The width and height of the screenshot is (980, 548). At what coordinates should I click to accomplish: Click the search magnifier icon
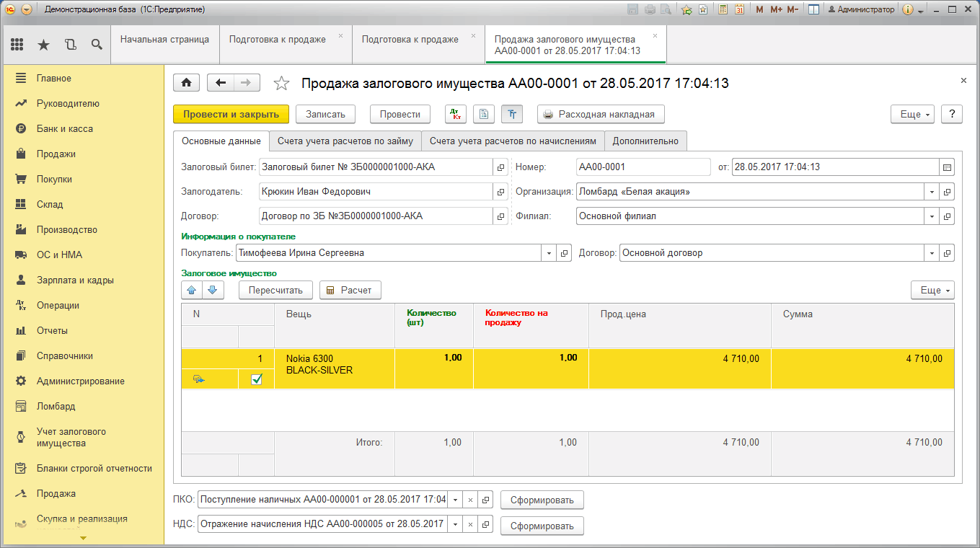pyautogui.click(x=96, y=45)
